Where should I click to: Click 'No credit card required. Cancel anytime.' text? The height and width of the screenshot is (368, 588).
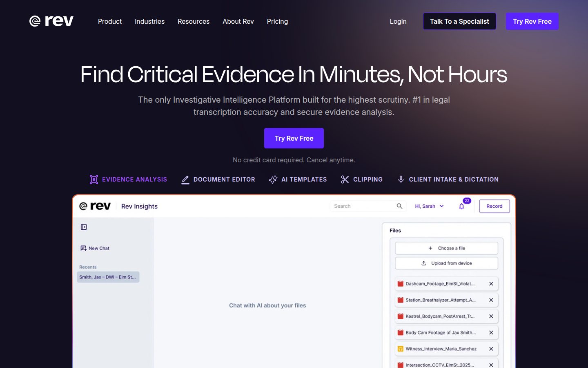(294, 160)
